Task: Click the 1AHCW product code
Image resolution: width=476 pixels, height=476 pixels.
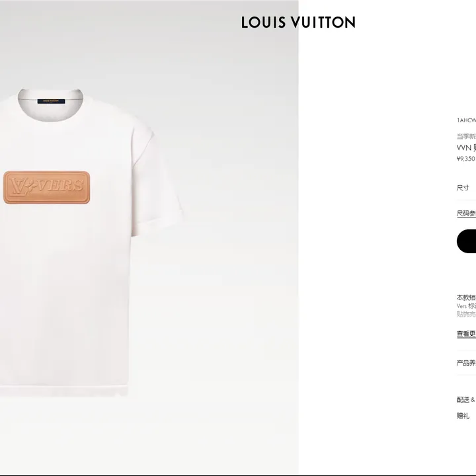Action: 466,120
